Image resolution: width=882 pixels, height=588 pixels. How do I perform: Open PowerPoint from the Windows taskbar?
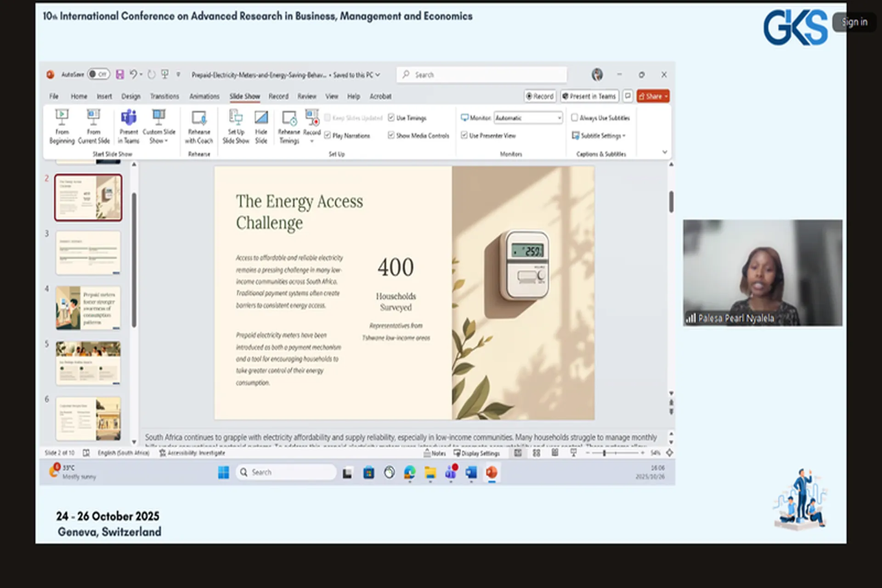point(492,472)
